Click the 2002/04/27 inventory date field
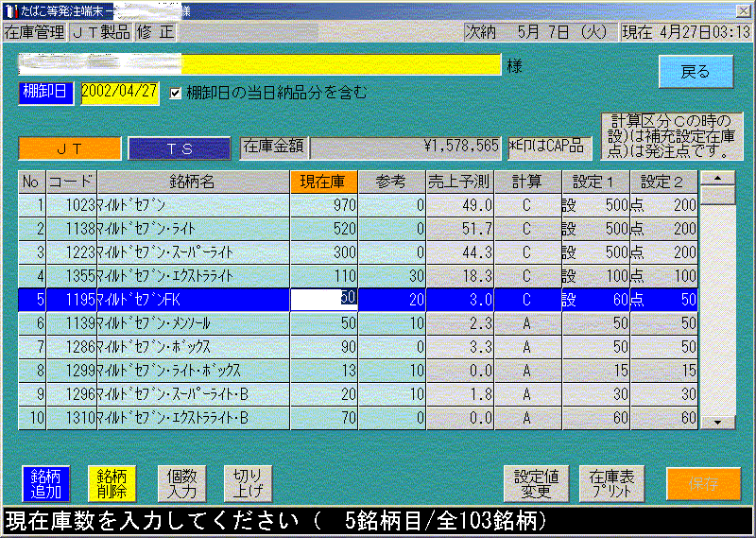The width and height of the screenshot is (756, 538). 119,94
